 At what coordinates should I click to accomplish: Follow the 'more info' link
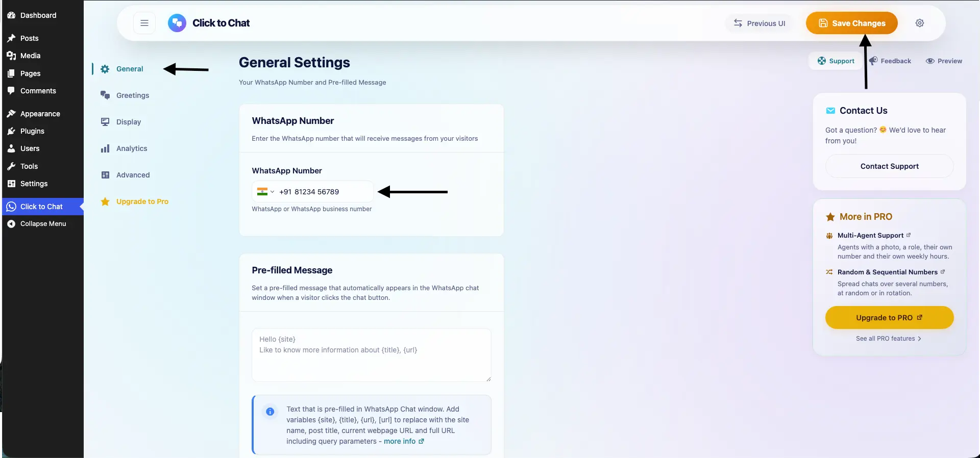click(x=404, y=441)
